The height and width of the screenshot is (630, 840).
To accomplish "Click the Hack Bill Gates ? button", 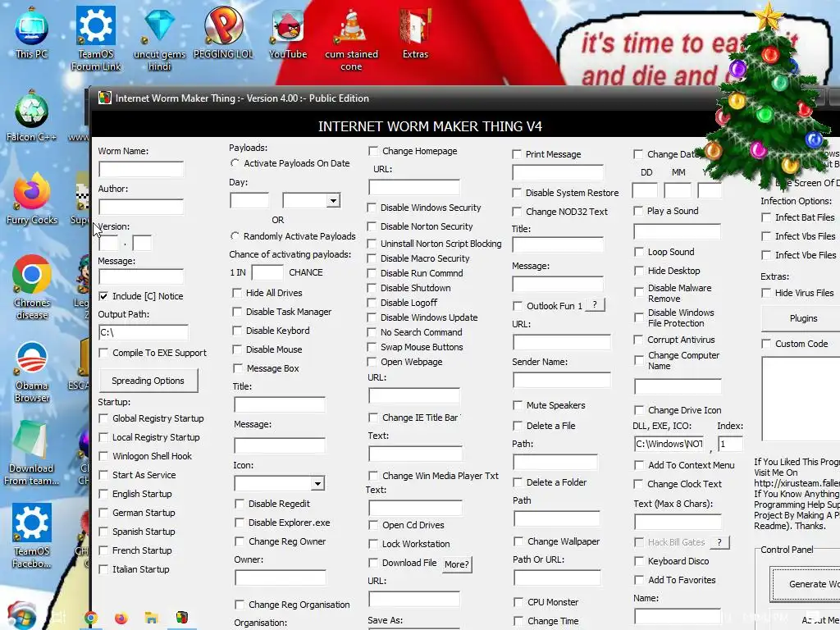I will (719, 542).
